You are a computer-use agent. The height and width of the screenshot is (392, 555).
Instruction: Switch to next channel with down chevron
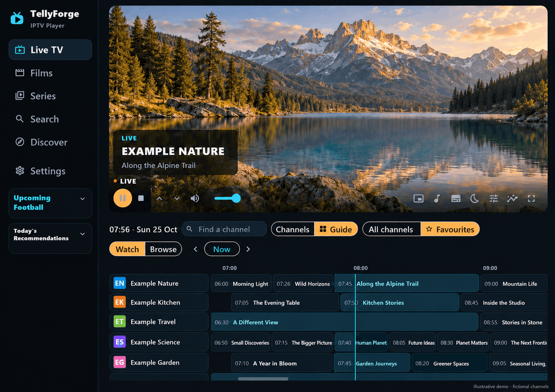click(176, 198)
